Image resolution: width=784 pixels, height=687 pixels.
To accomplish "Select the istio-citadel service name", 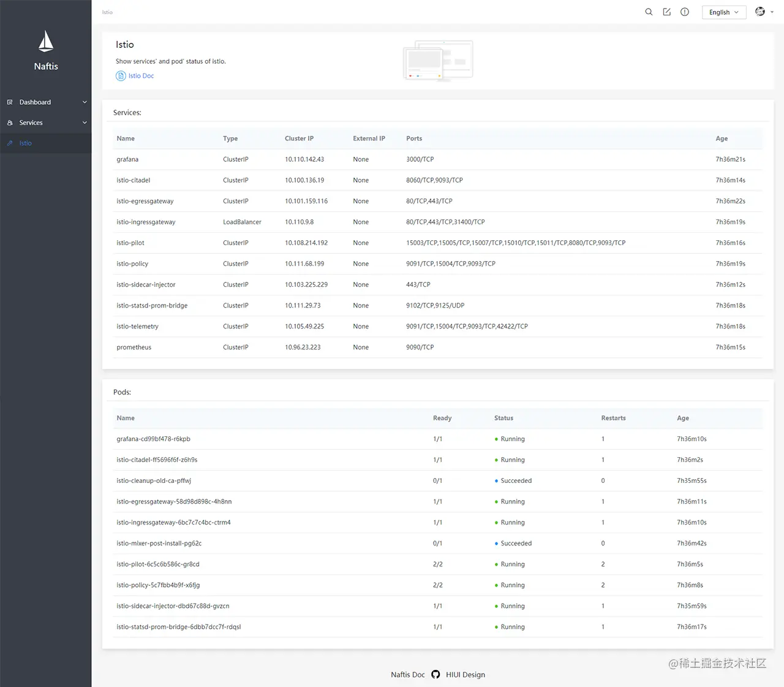I will click(x=134, y=180).
